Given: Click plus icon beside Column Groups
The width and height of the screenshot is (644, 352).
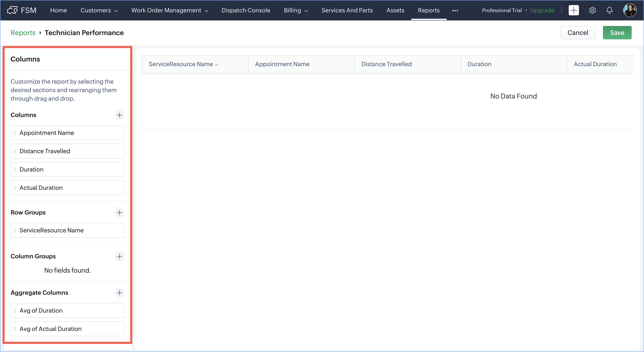Looking at the screenshot, I should point(119,256).
